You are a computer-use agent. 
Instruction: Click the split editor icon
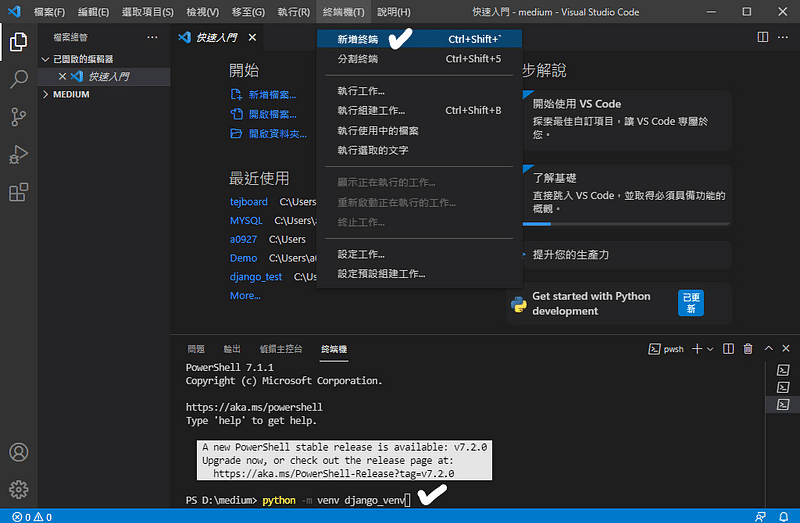[763, 37]
